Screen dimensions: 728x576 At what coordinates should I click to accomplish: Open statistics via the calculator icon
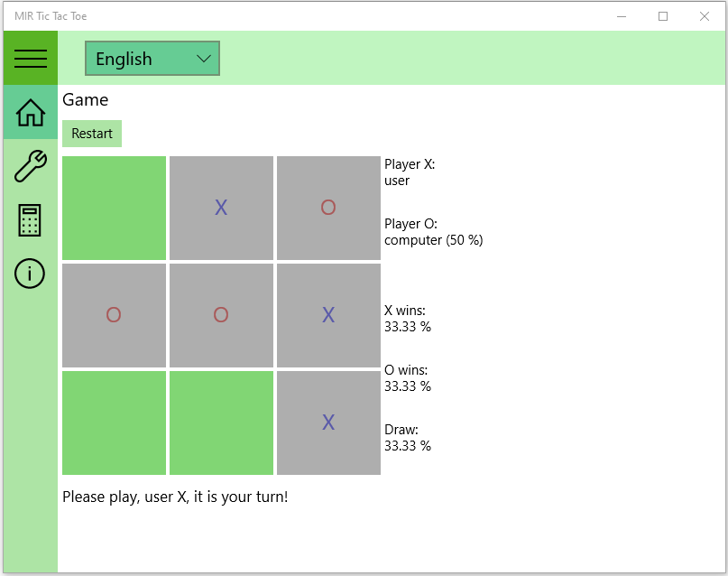30,220
